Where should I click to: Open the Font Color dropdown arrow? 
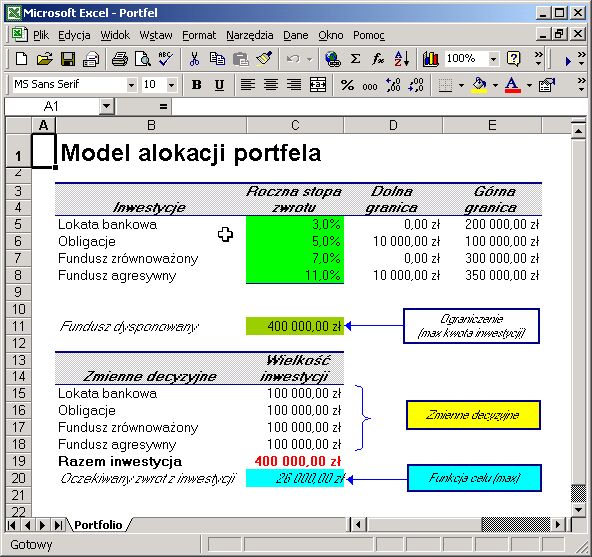pyautogui.click(x=529, y=85)
